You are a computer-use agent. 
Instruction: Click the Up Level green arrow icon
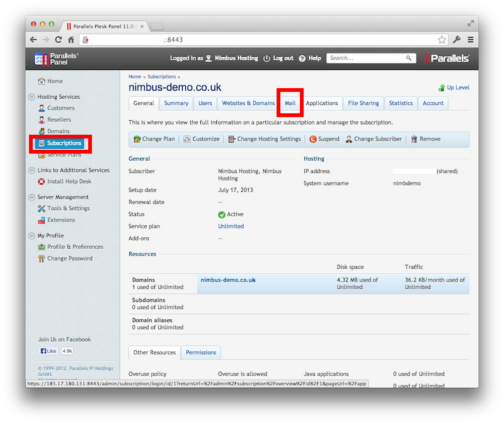pos(442,87)
